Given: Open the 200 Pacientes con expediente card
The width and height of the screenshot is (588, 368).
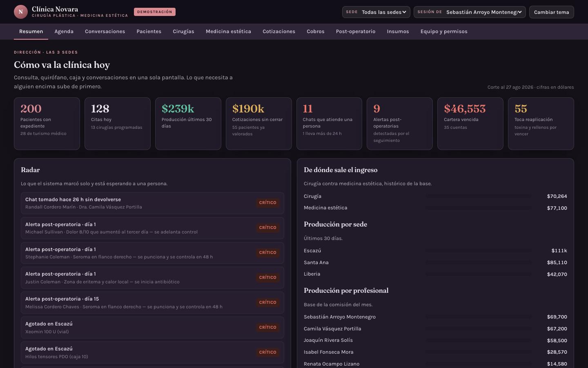Looking at the screenshot, I should pos(47,123).
